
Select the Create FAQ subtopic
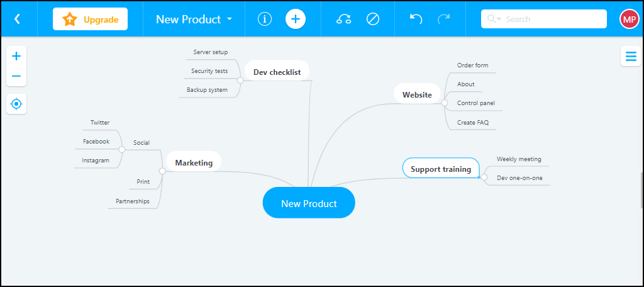pos(473,123)
